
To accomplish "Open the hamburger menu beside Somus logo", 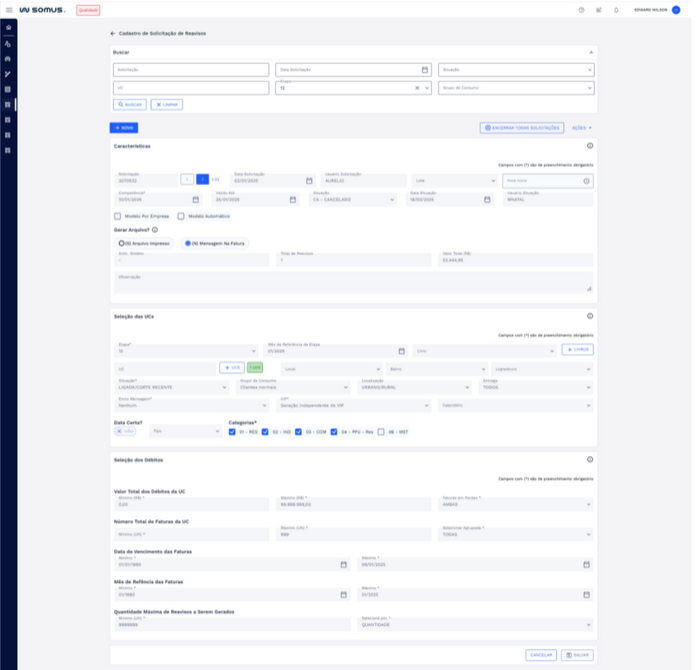I will click(x=9, y=9).
